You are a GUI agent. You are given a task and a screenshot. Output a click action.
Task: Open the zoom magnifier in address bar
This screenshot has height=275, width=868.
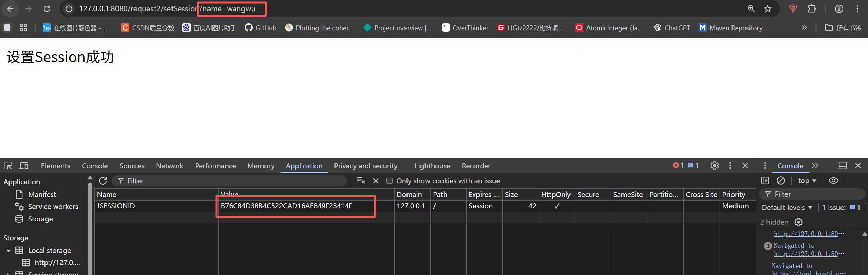pos(751,9)
